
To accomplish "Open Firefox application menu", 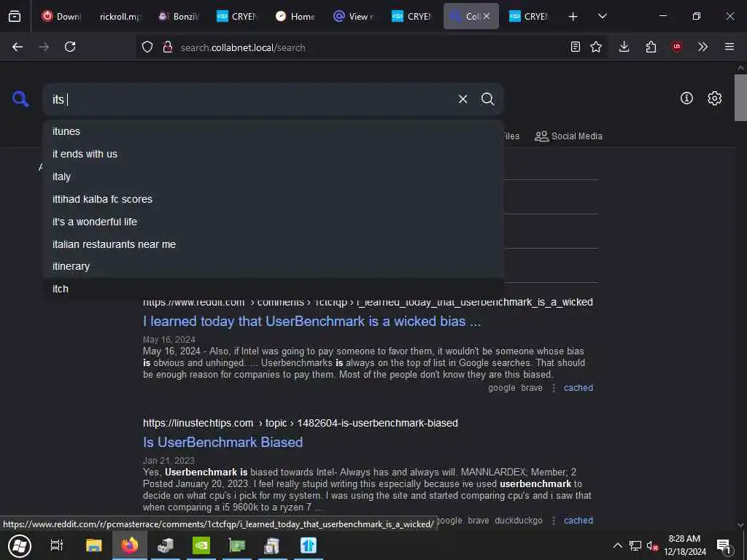I will pos(729,47).
